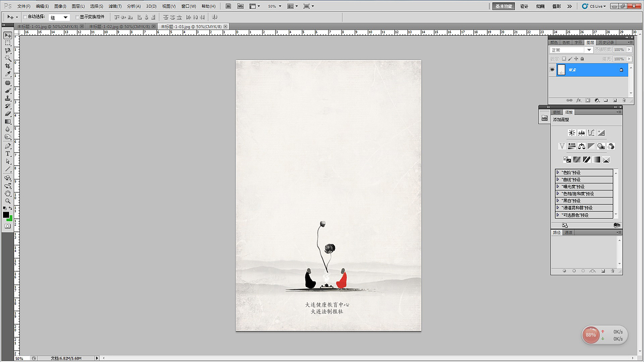Launch Bridge from the application bar
The height and width of the screenshot is (362, 644).
pyautogui.click(x=228, y=7)
